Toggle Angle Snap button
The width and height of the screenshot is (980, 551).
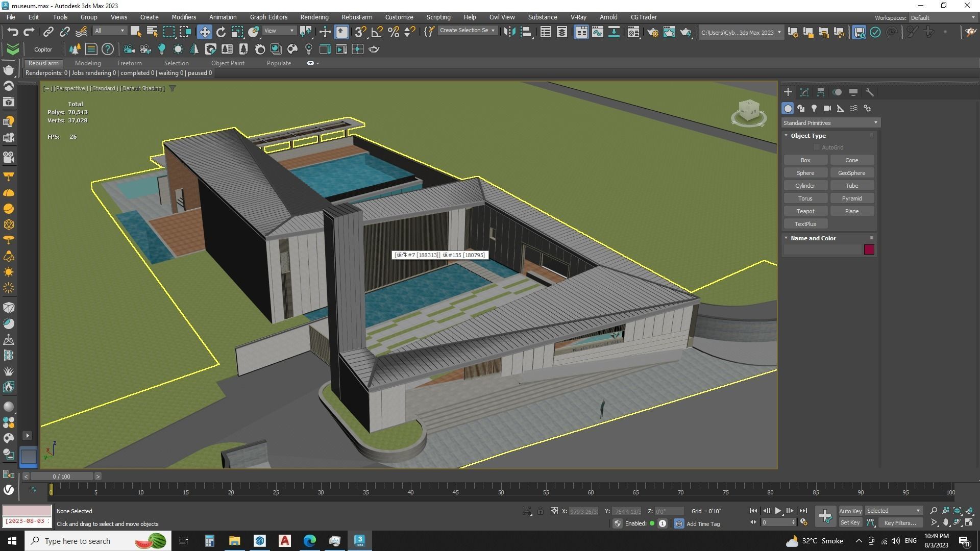(x=377, y=32)
